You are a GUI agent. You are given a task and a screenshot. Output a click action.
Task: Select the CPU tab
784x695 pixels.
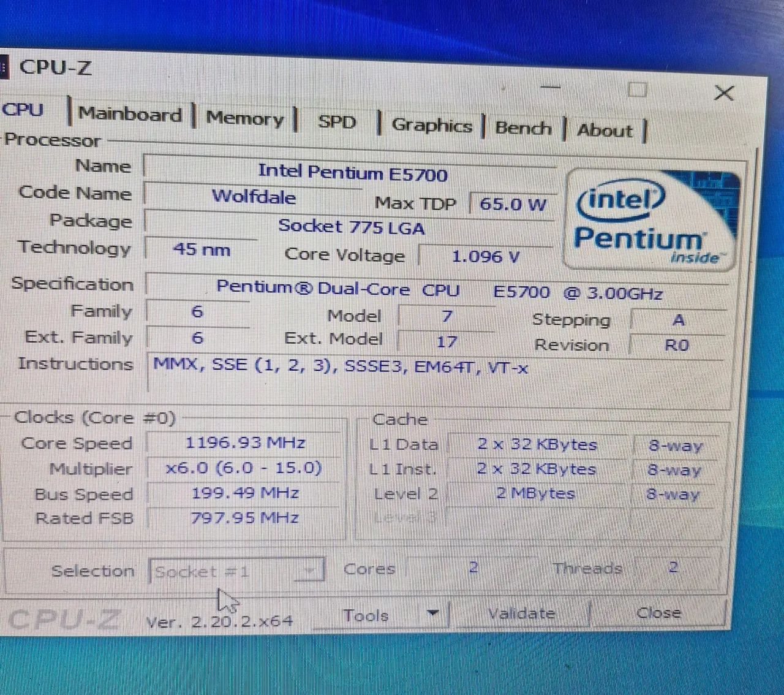(23, 110)
